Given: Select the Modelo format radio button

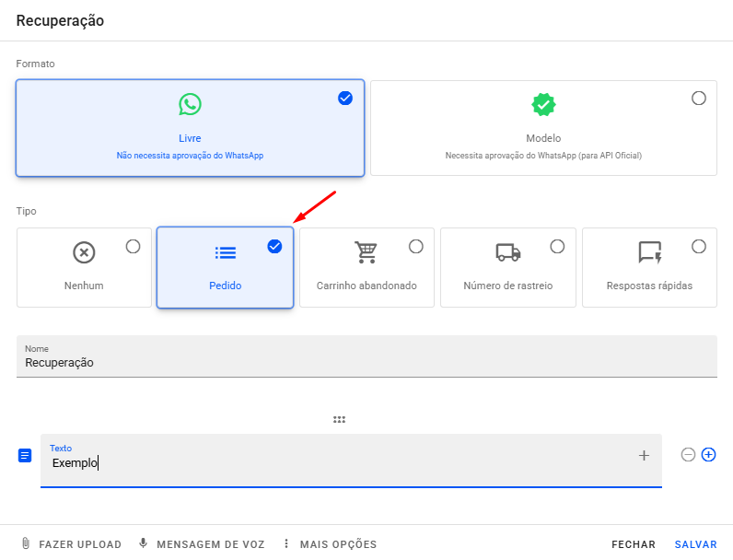Looking at the screenshot, I should point(699,99).
